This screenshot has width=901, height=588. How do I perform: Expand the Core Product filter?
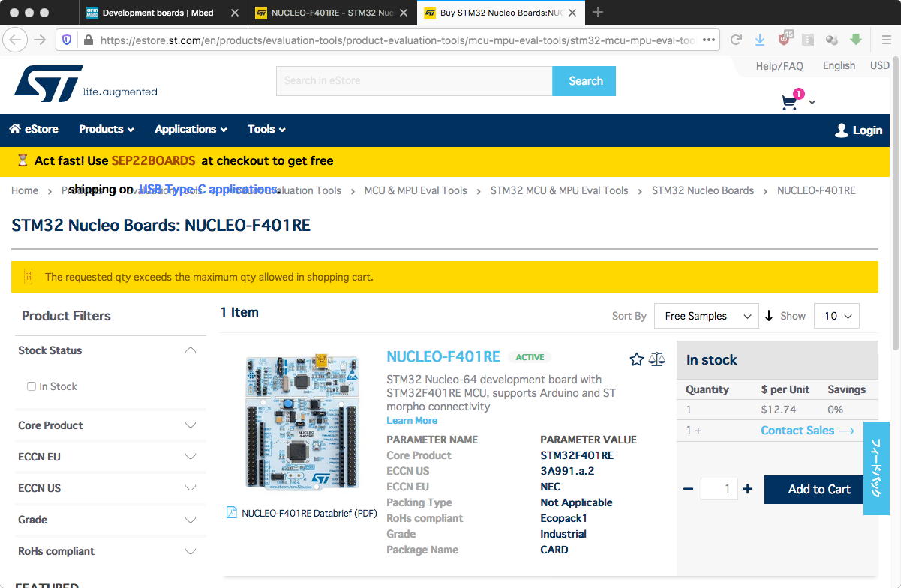click(191, 425)
